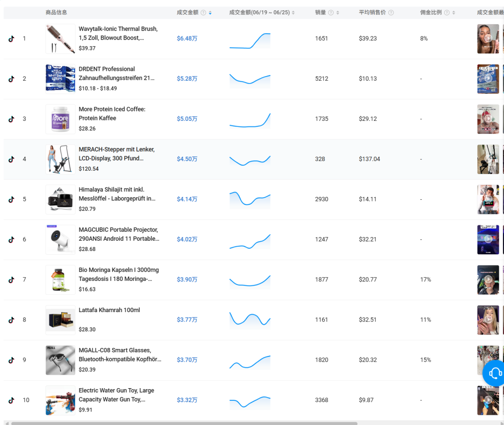The width and height of the screenshot is (504, 425).
Task: Click TikTok icon in More Protein row
Action: pyautogui.click(x=11, y=119)
